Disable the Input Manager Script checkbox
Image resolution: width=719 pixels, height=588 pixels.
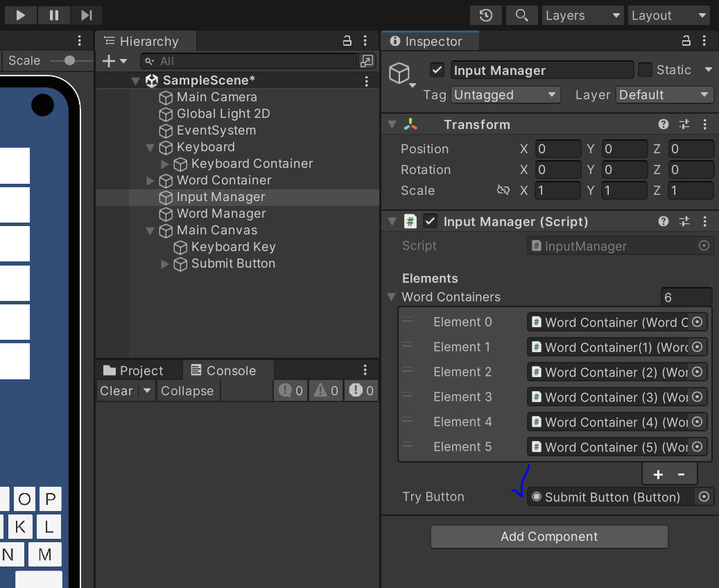tap(430, 221)
